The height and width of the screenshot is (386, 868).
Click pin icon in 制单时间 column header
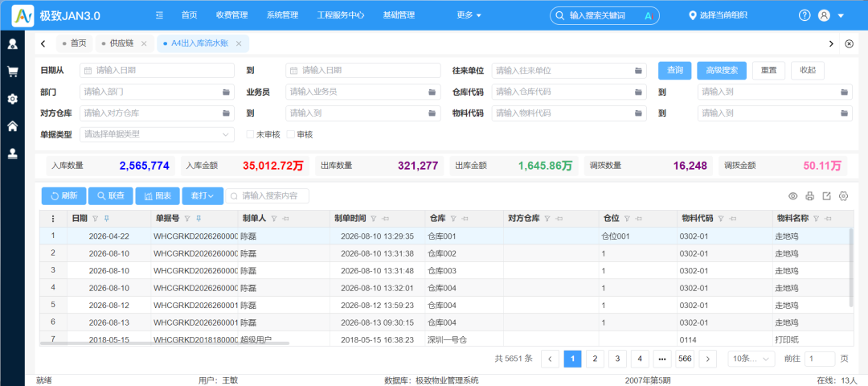[385, 219]
